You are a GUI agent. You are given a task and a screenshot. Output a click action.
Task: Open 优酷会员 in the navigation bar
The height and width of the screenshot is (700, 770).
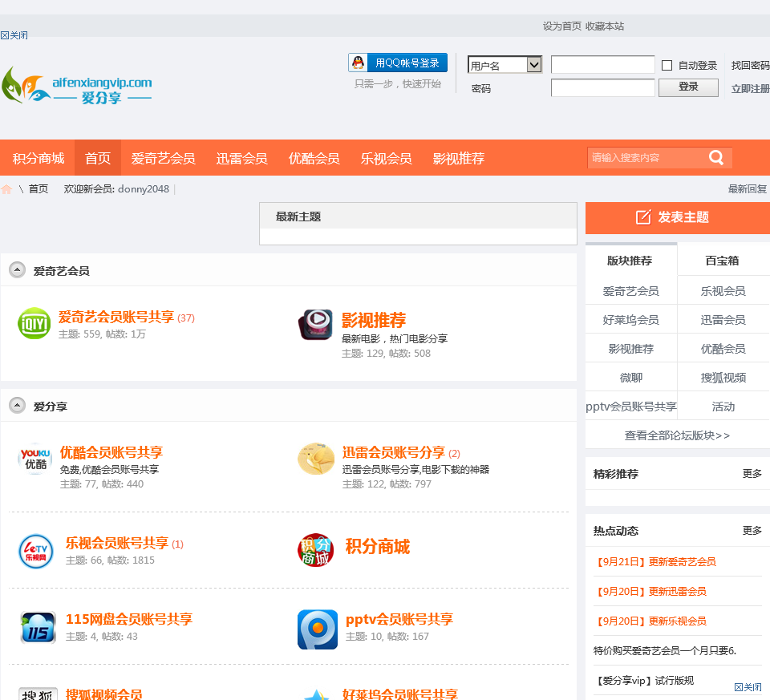314,158
